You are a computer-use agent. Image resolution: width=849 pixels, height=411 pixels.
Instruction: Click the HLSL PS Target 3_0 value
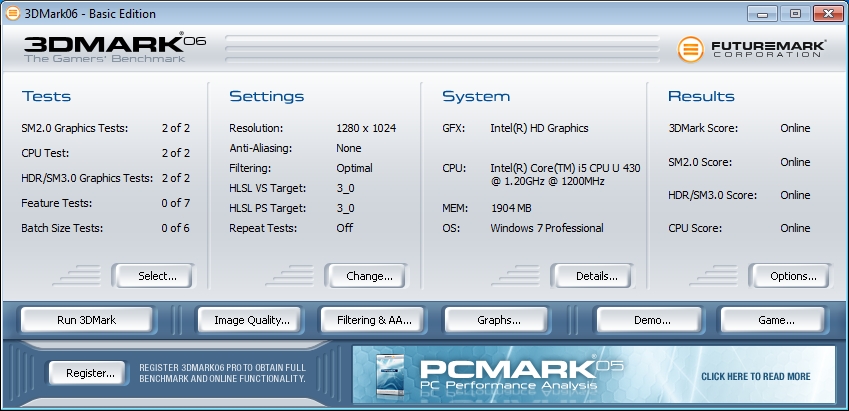345,208
